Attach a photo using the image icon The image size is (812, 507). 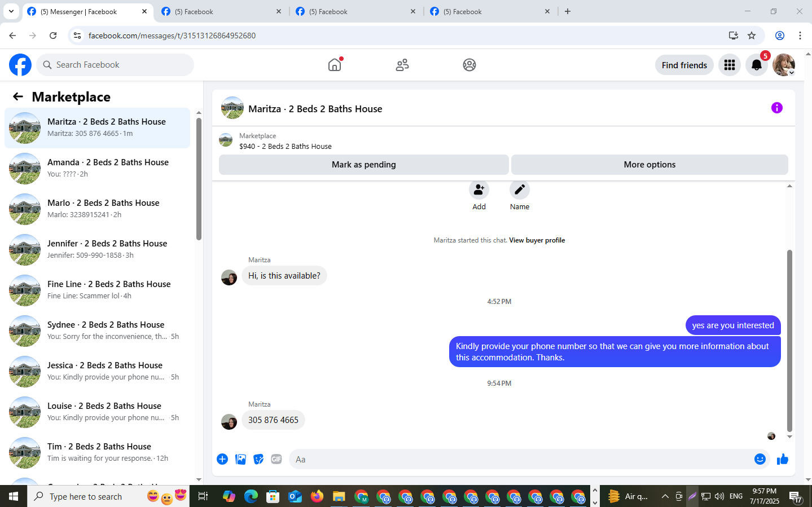click(241, 459)
